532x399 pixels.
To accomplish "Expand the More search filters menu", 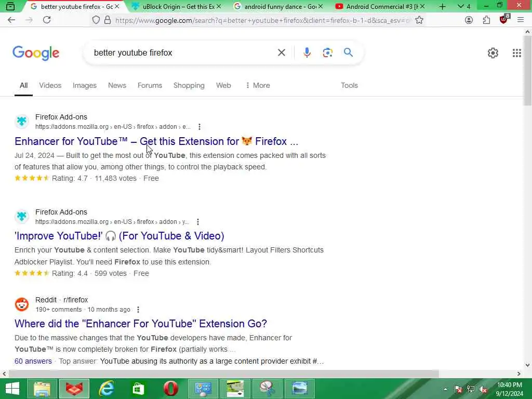I will (x=258, y=86).
